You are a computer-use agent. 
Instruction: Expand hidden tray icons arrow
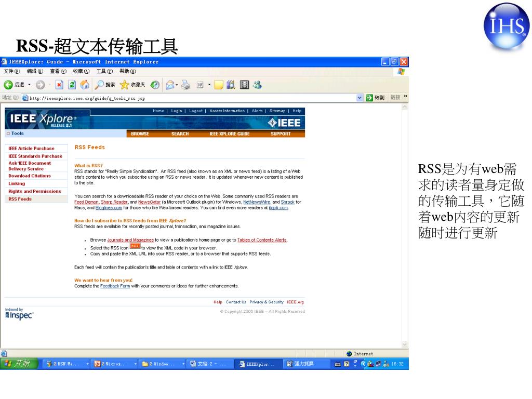coord(363,364)
